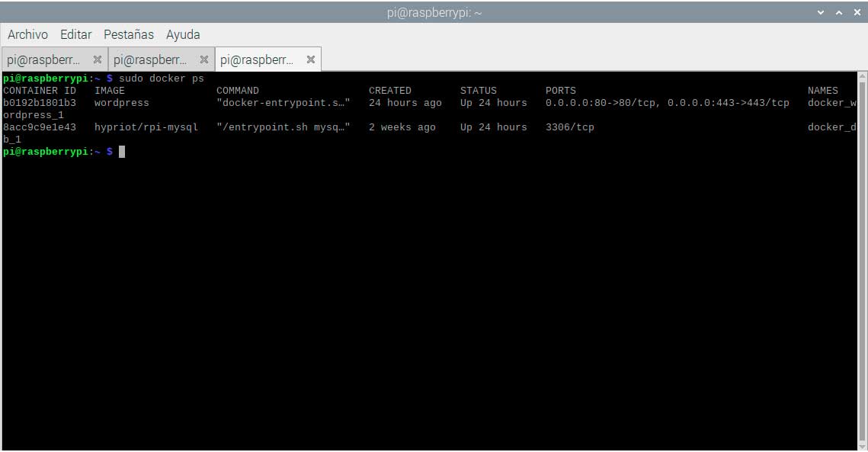
Task: Open the Editar menu
Action: (x=76, y=34)
